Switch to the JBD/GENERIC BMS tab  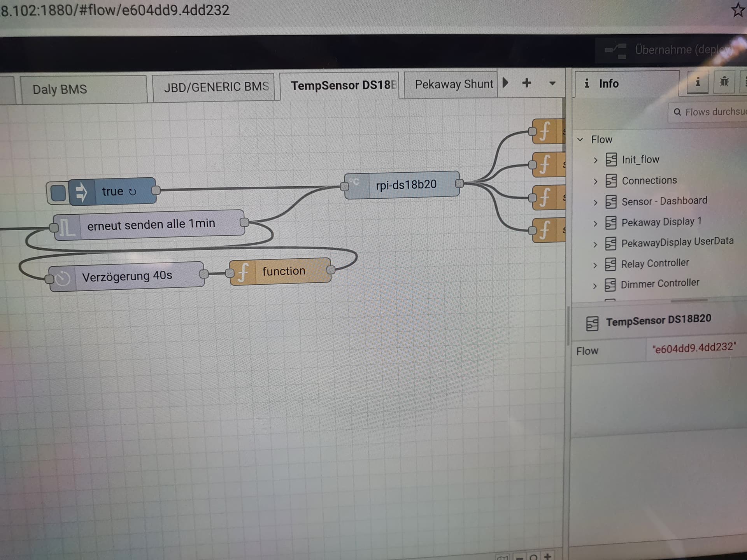pos(213,87)
